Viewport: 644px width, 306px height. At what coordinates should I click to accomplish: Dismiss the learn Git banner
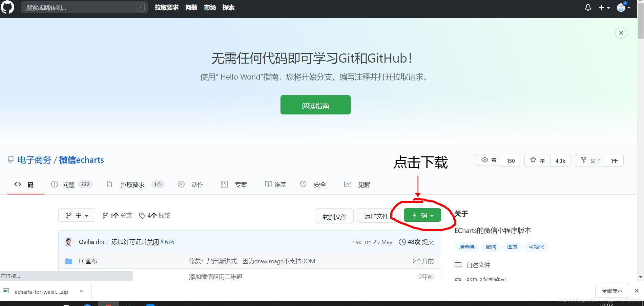621,33
